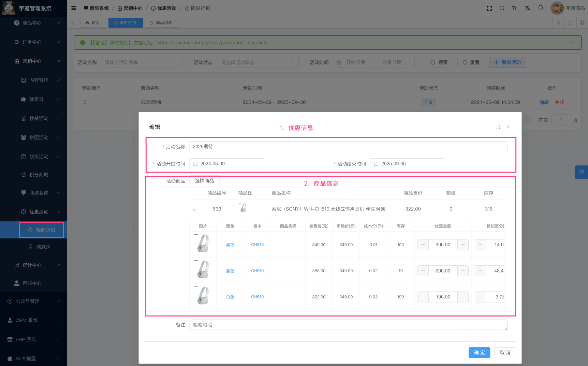Click the 确定 confirm button
This screenshot has height=366, width=588.
pyautogui.click(x=479, y=353)
